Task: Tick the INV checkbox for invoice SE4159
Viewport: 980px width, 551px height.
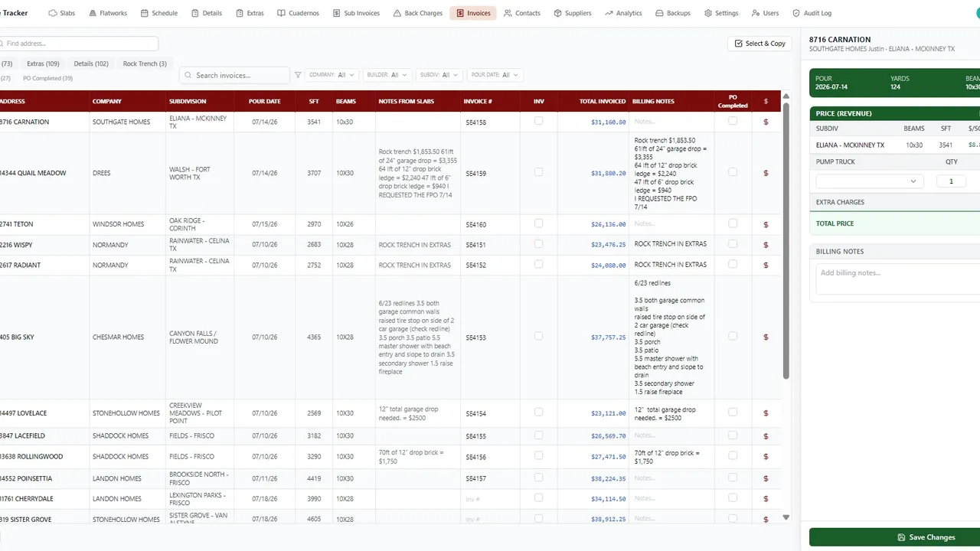Action: [x=538, y=172]
